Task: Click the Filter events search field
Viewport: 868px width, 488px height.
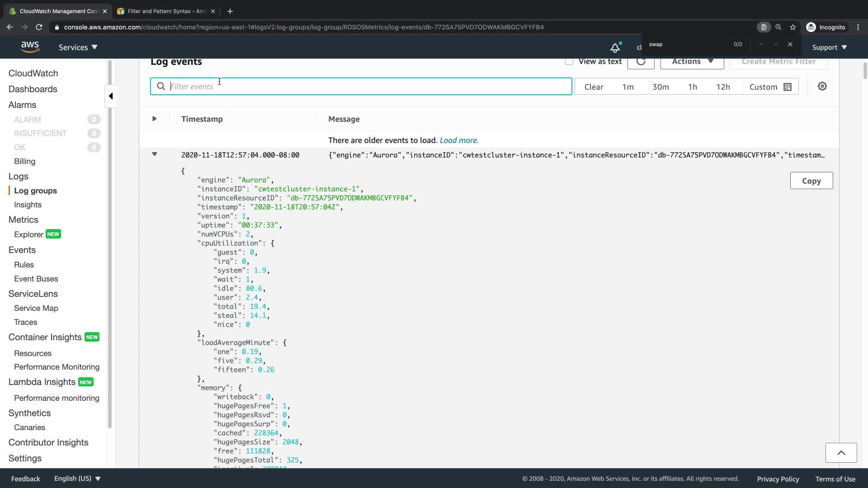Action: tap(362, 86)
